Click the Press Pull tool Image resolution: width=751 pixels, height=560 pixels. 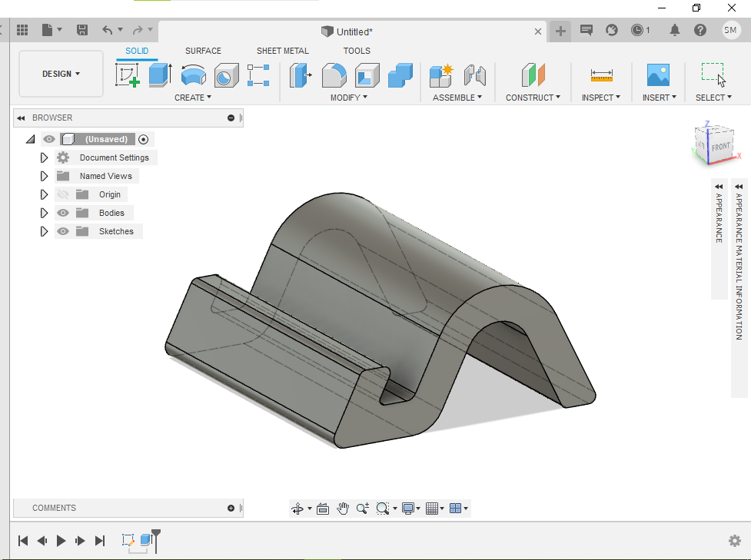tap(300, 75)
